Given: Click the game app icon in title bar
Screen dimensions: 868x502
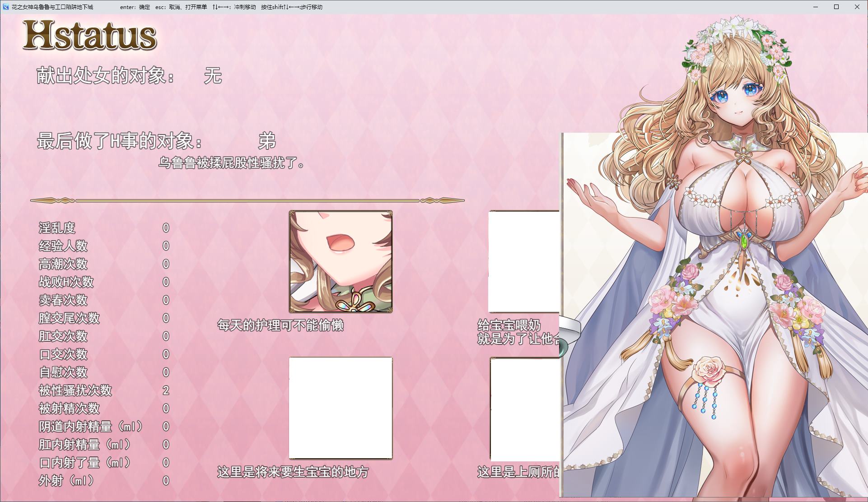Looking at the screenshot, I should point(5,7).
